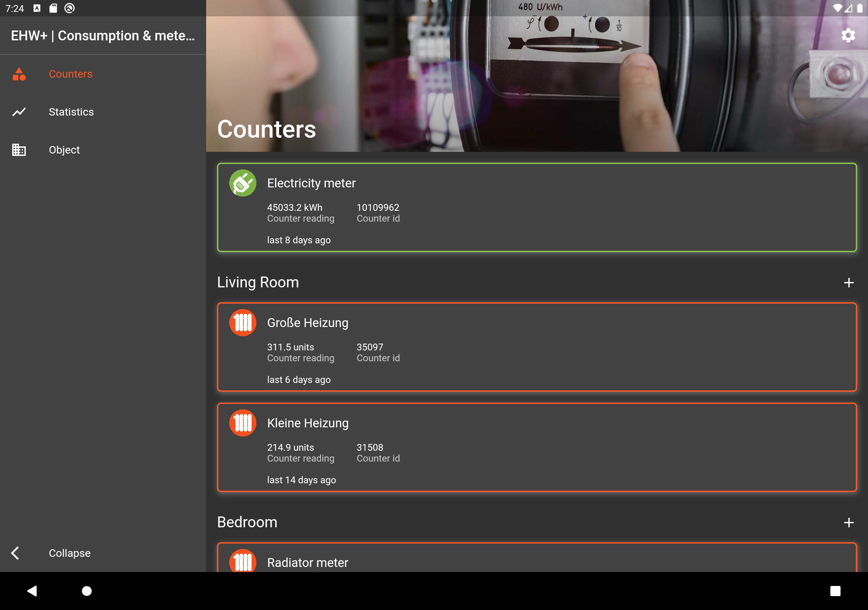Click the Object building icon
This screenshot has width=868, height=610.
tap(19, 150)
